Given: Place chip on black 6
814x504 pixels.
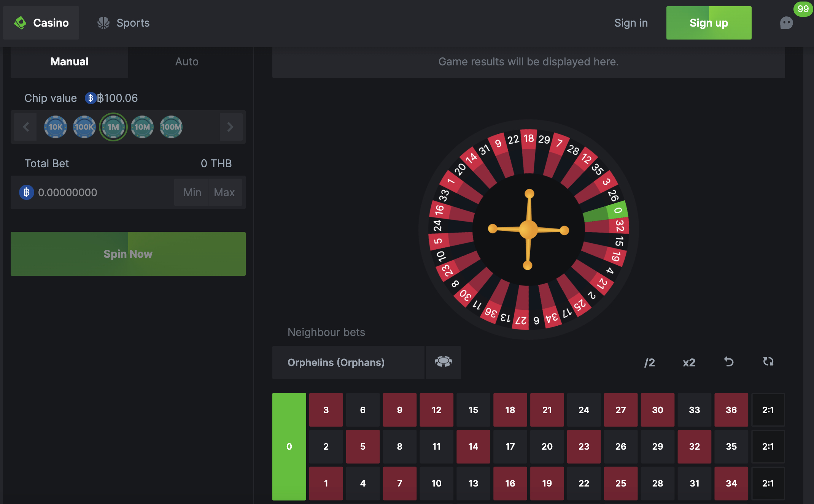Looking at the screenshot, I should click(363, 410).
